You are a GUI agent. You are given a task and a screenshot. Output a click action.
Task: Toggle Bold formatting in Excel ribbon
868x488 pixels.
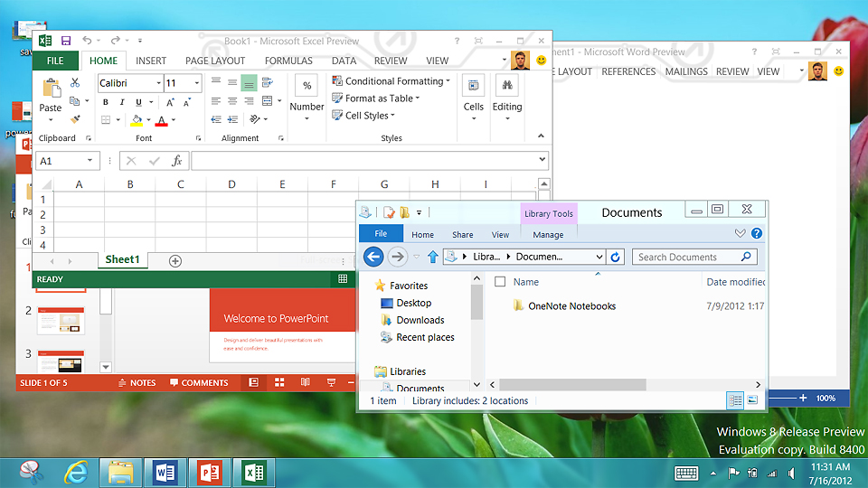click(x=106, y=101)
